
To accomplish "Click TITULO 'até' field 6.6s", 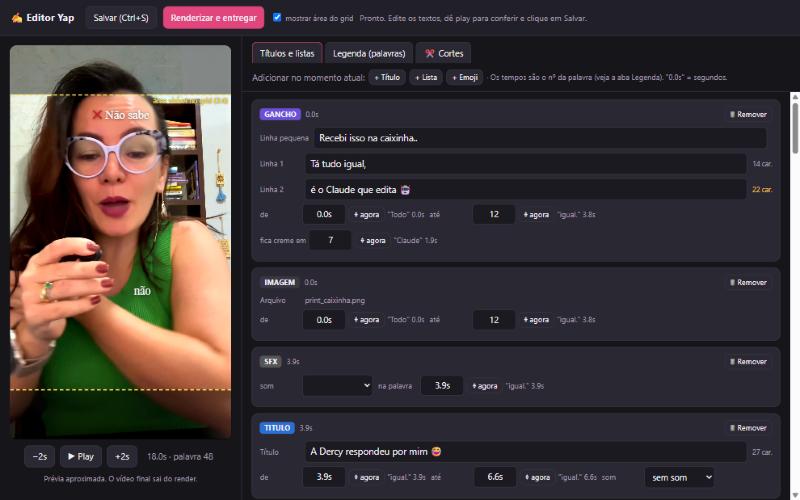I will [495, 477].
